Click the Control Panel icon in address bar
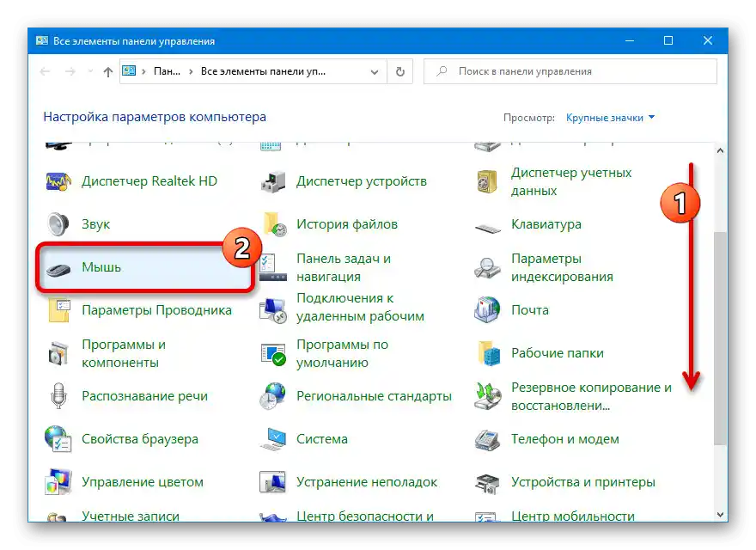This screenshot has width=756, height=550. tap(129, 71)
